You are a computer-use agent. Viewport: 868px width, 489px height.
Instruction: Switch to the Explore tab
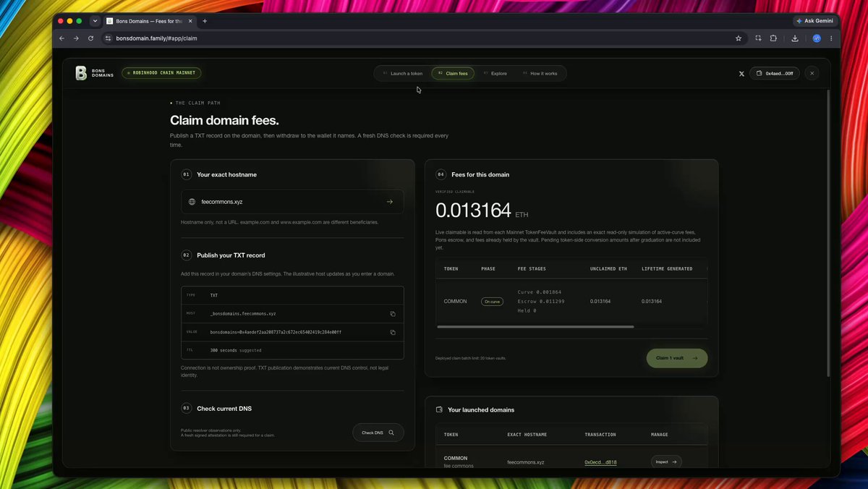tap(495, 73)
